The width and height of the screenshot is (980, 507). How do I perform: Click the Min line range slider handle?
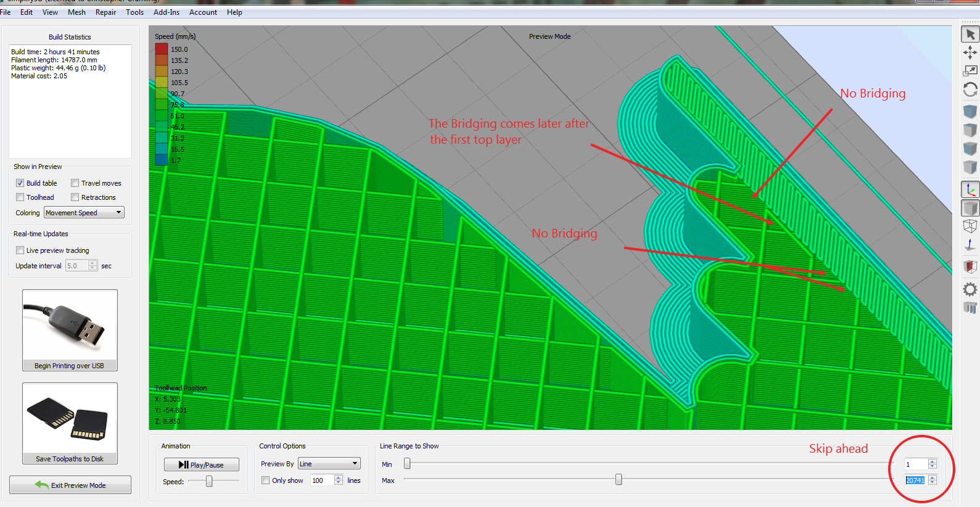coord(407,463)
